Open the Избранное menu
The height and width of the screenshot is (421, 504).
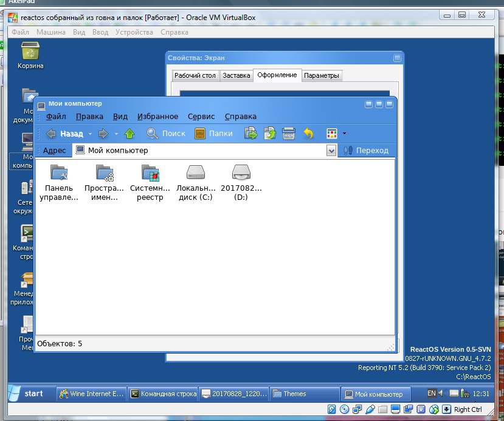[x=157, y=117]
